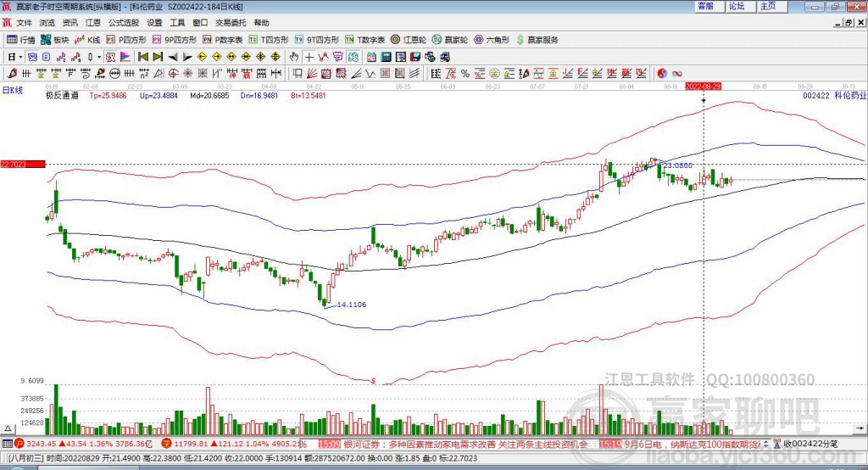Click the right arrow at chart bottom
This screenshot has width=868, height=470.
coord(860,428)
